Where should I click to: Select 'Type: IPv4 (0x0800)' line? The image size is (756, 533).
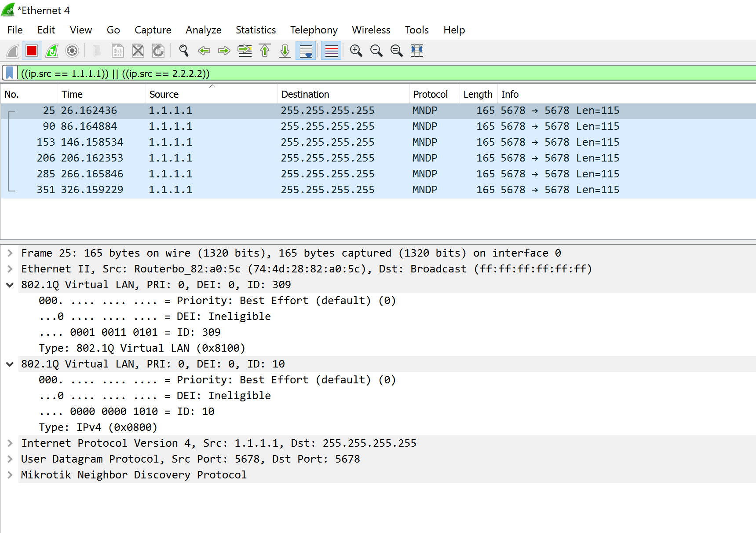pos(98,427)
